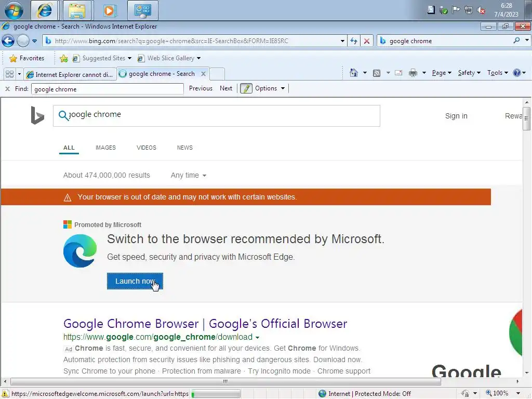532x399 pixels.
Task: Click the Internet Explorer taskbar icon
Action: tap(45, 10)
